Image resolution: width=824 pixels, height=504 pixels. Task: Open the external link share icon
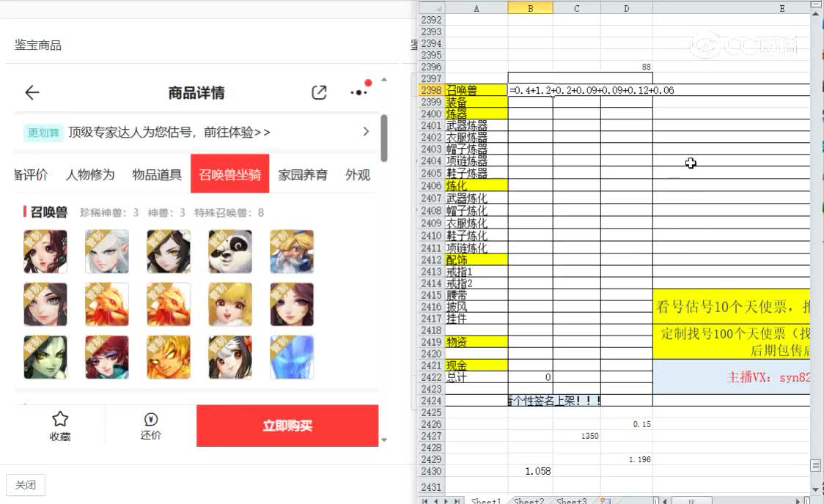pyautogui.click(x=318, y=92)
